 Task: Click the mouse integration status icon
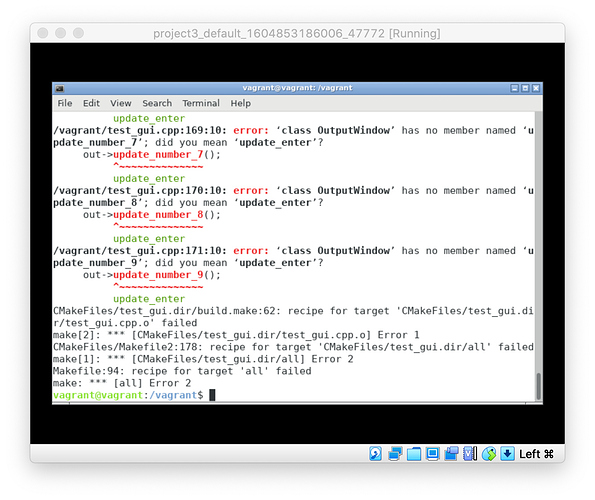pos(489,454)
